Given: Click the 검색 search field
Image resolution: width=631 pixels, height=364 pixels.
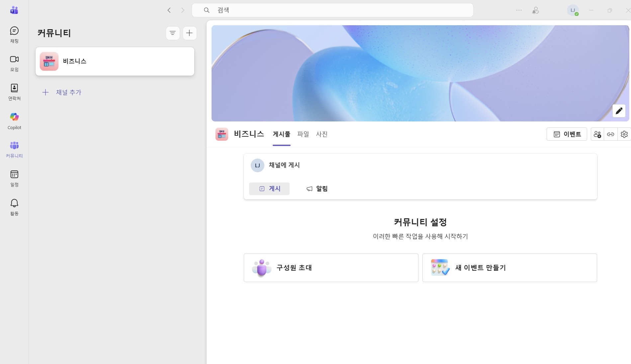Looking at the screenshot, I should [x=332, y=10].
